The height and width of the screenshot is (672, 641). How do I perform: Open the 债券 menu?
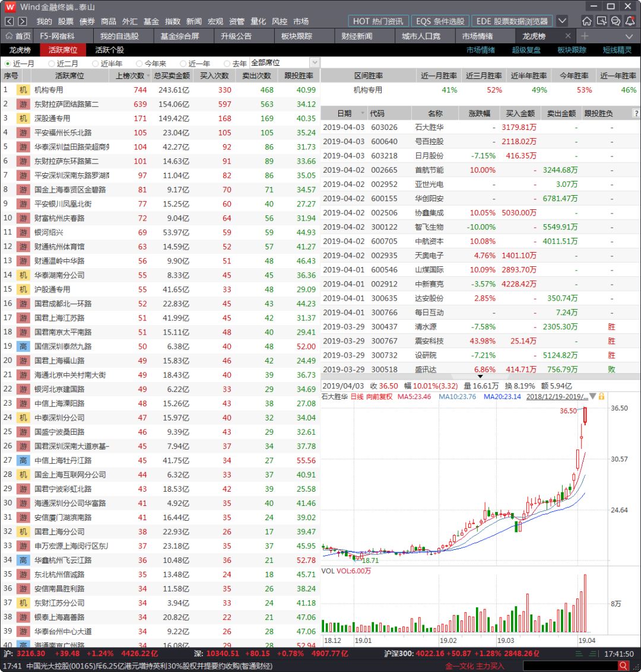[87, 21]
